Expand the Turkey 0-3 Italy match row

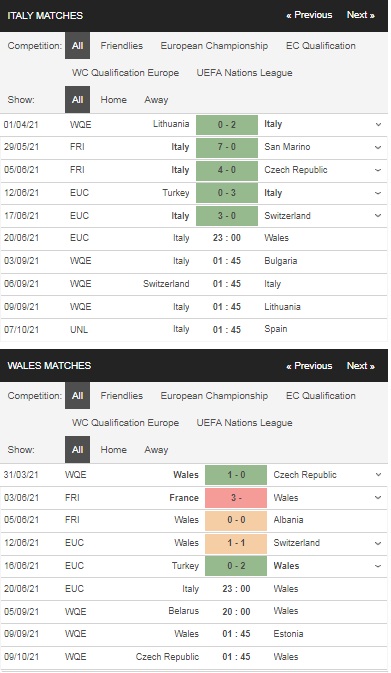(x=378, y=193)
